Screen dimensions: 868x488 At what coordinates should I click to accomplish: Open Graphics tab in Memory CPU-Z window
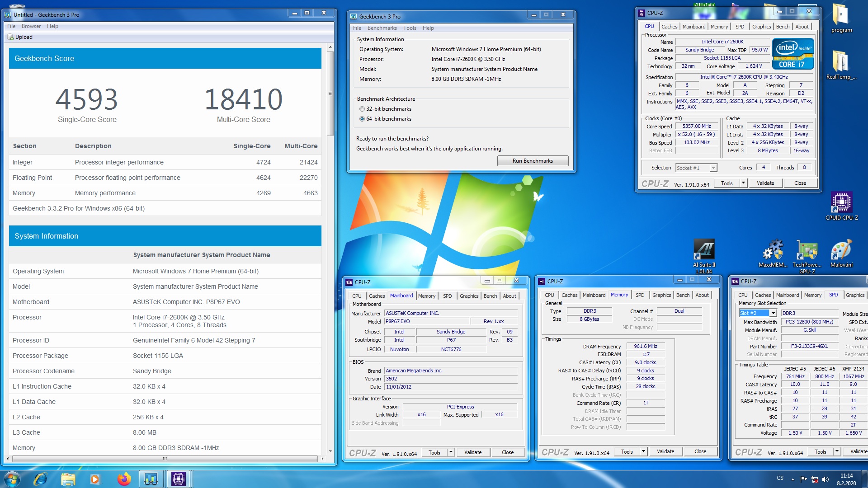click(661, 295)
